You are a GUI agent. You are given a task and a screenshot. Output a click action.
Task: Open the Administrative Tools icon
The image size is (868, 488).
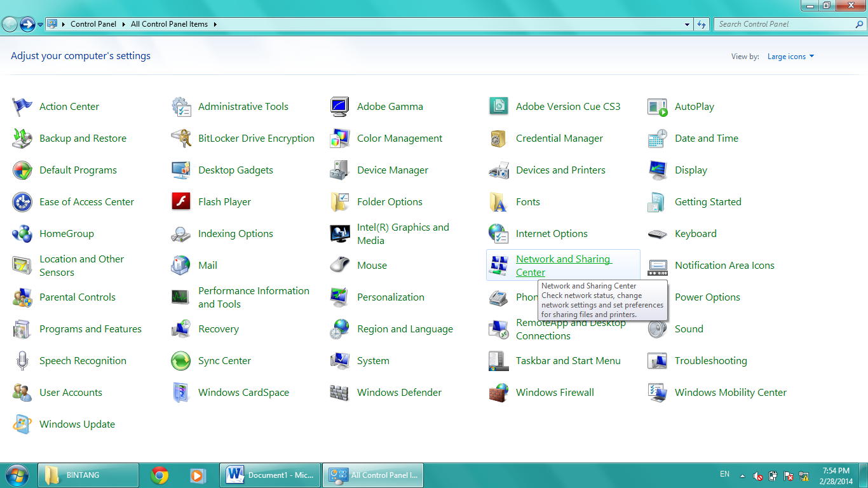181,107
